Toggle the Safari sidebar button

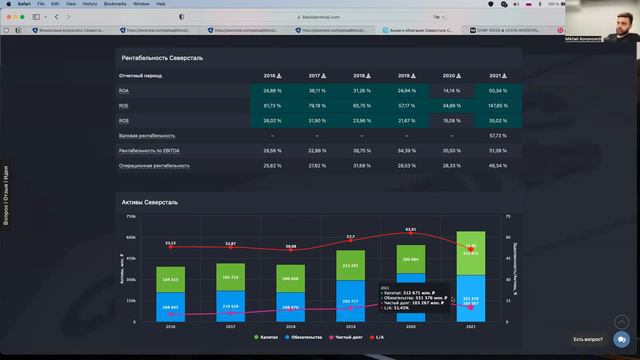pos(36,17)
